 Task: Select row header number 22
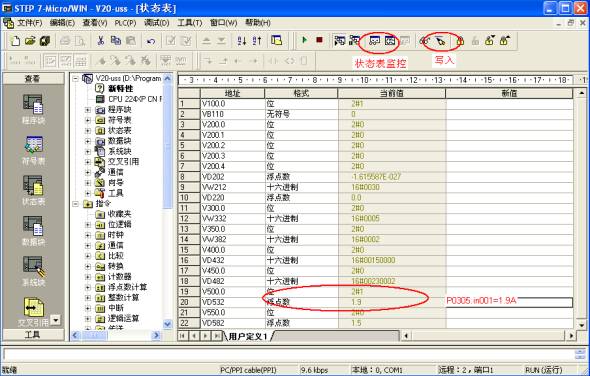[189, 323]
